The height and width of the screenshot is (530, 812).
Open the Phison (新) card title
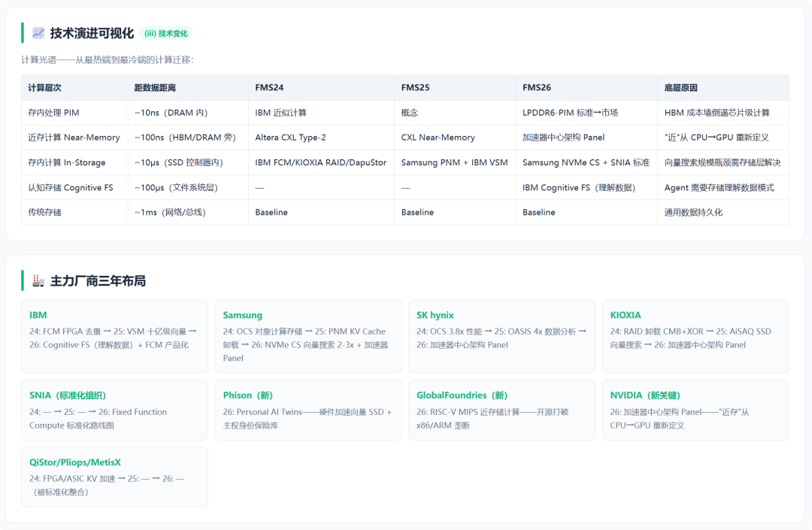(x=247, y=395)
